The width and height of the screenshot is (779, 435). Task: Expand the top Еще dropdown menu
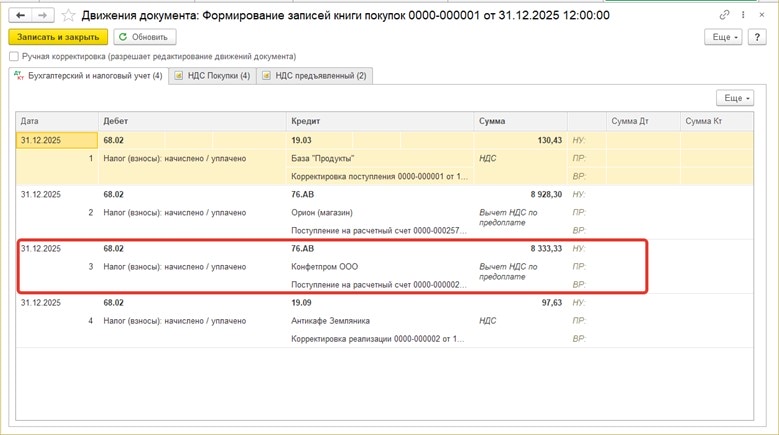tap(723, 37)
